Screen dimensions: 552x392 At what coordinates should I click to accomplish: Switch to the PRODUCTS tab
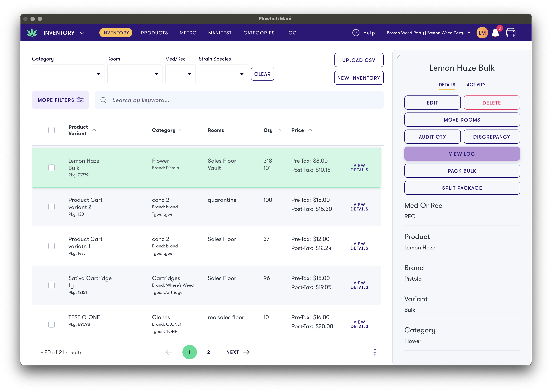pos(154,33)
